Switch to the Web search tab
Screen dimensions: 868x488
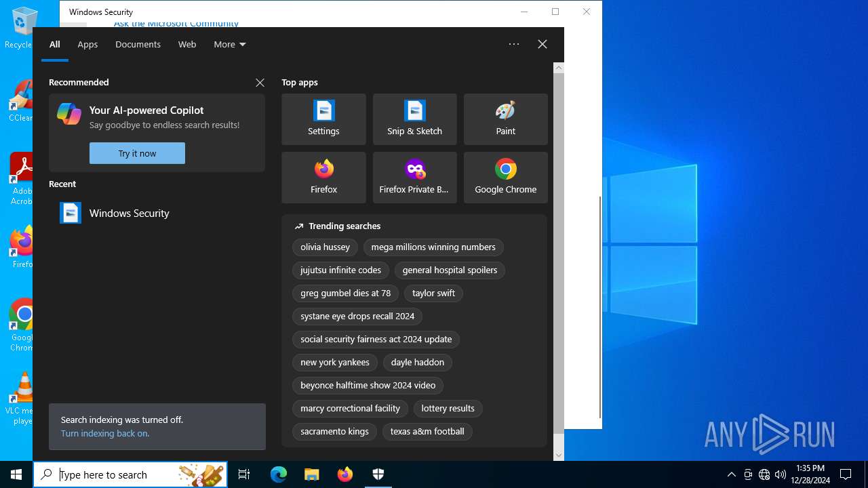(187, 44)
